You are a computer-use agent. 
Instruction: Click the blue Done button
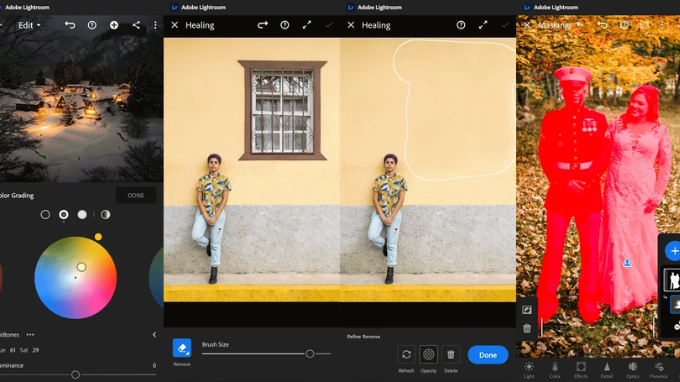click(x=488, y=355)
